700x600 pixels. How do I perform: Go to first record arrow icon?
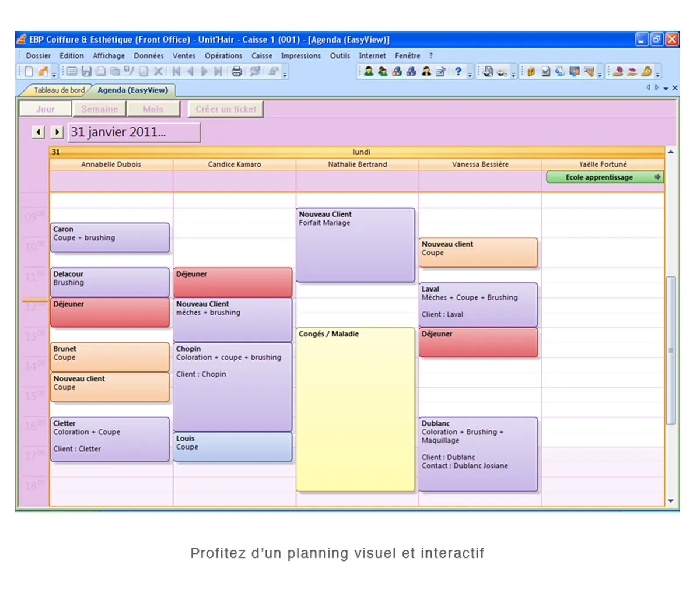(x=177, y=72)
